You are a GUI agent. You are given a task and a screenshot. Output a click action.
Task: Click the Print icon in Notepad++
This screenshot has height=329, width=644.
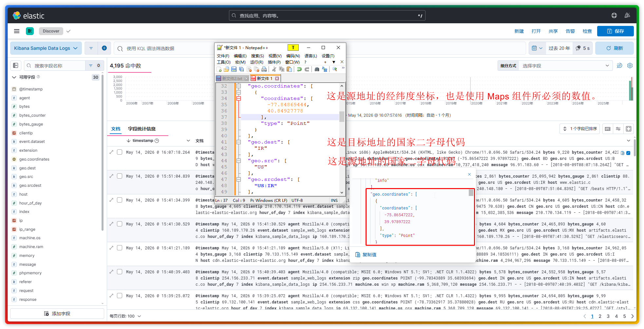264,69
